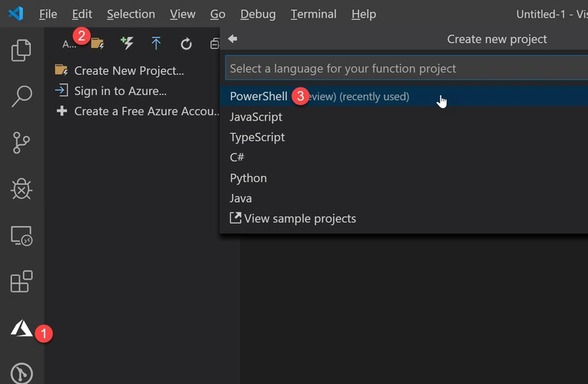This screenshot has width=588, height=384.
Task: Pick Python from the language options
Action: click(x=248, y=178)
